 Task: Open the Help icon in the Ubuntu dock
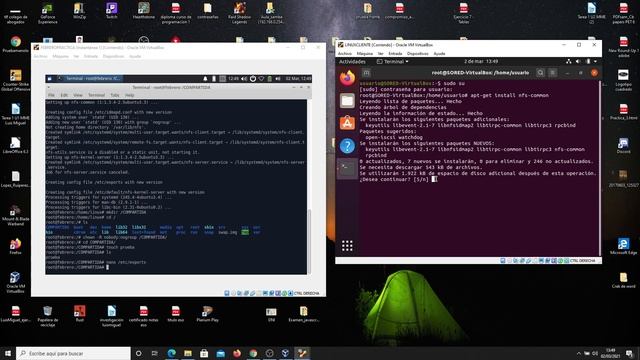[347, 146]
